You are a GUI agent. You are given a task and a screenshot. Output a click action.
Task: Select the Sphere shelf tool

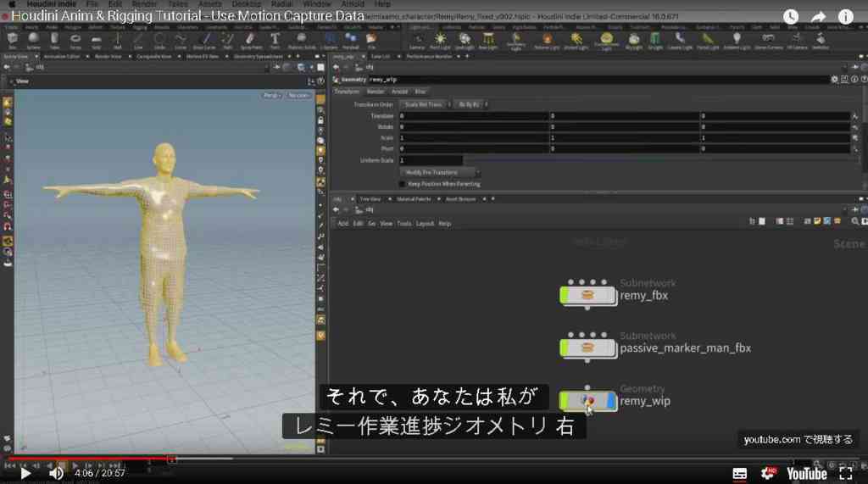pos(33,40)
